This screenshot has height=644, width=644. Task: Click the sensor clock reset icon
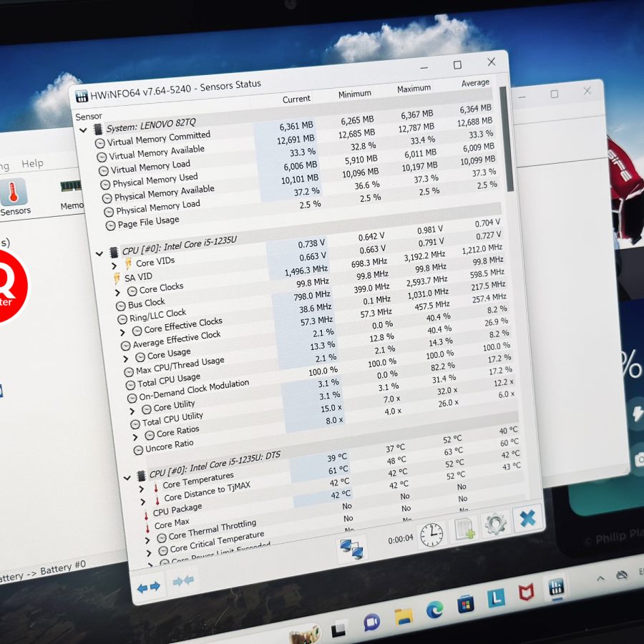431,535
